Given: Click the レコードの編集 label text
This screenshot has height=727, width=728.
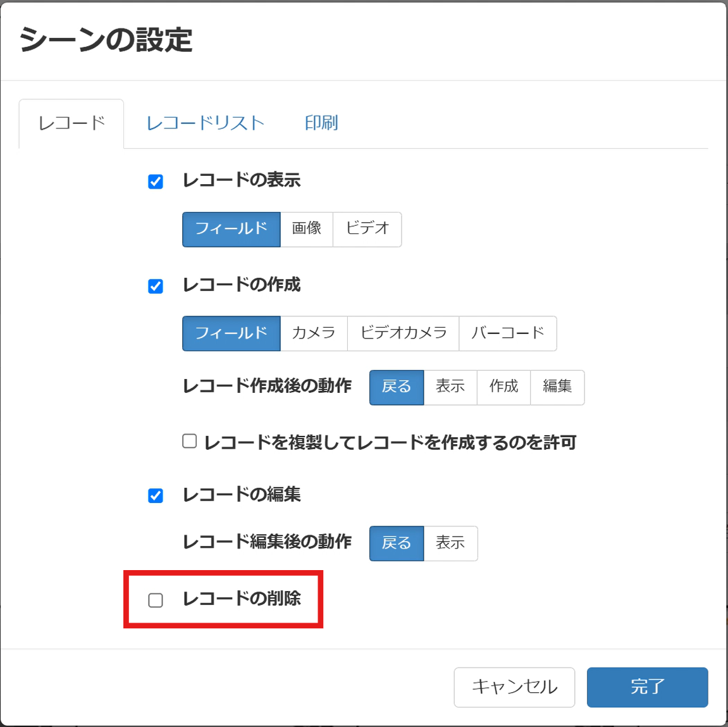Looking at the screenshot, I should 242,494.
